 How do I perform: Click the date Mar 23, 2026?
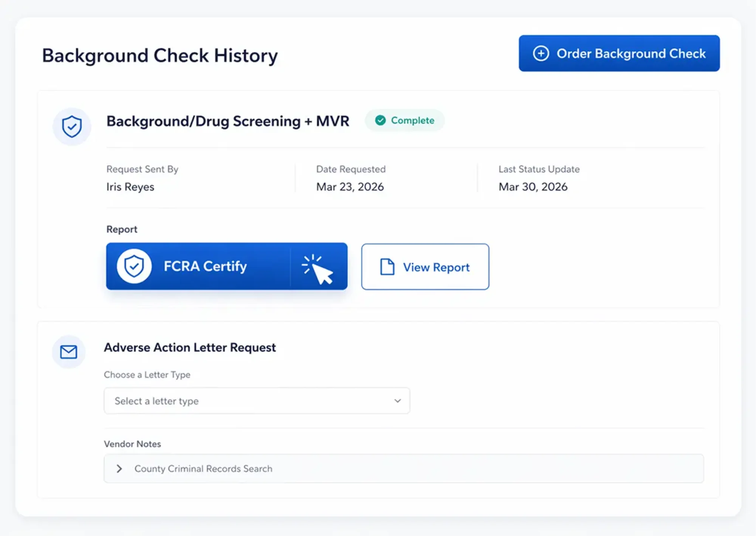[x=350, y=187]
